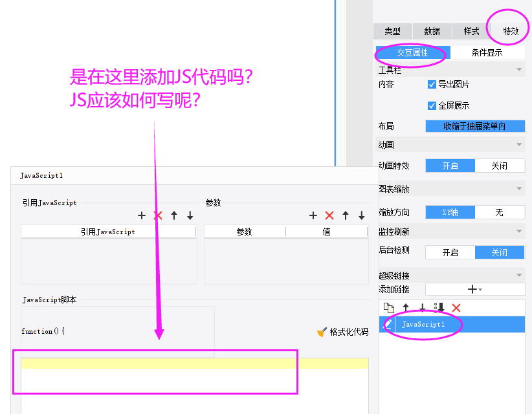Screen dimensions: 532x414
Task: Collapse the 超级链接 section
Action: (519, 276)
